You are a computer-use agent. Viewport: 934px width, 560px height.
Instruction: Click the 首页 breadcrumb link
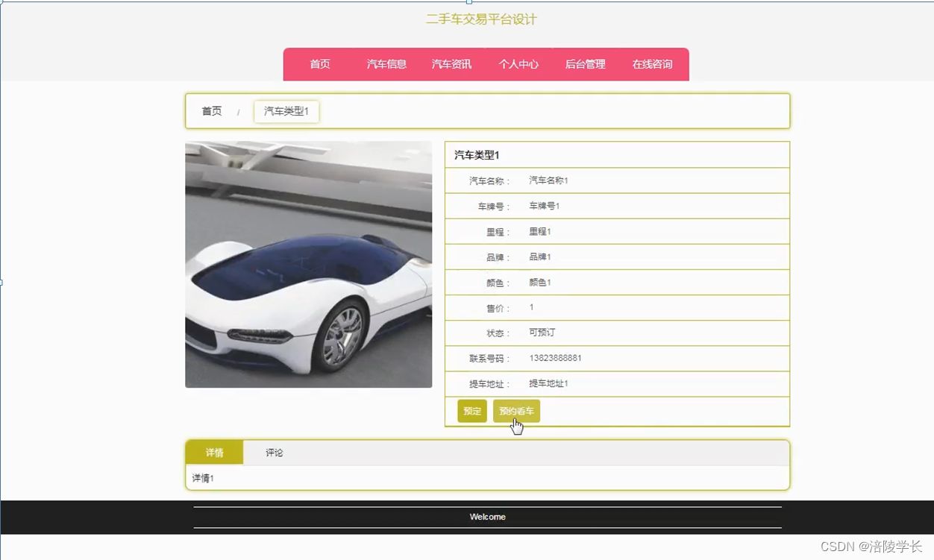click(210, 111)
